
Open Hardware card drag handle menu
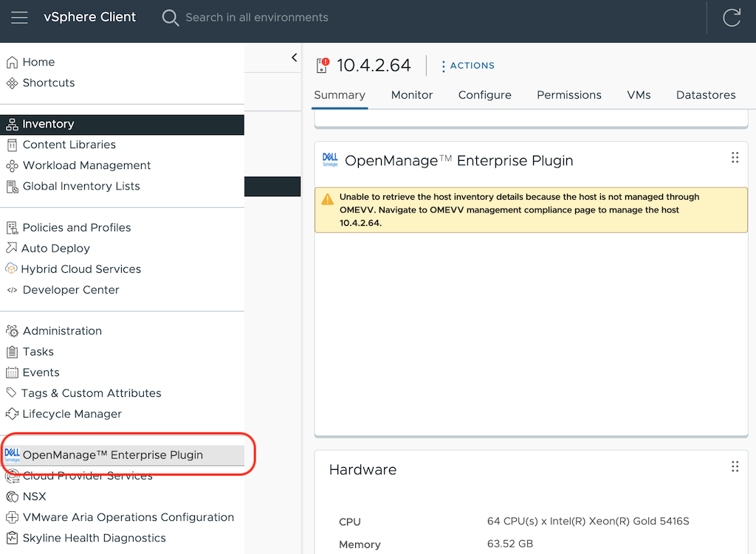pos(735,467)
